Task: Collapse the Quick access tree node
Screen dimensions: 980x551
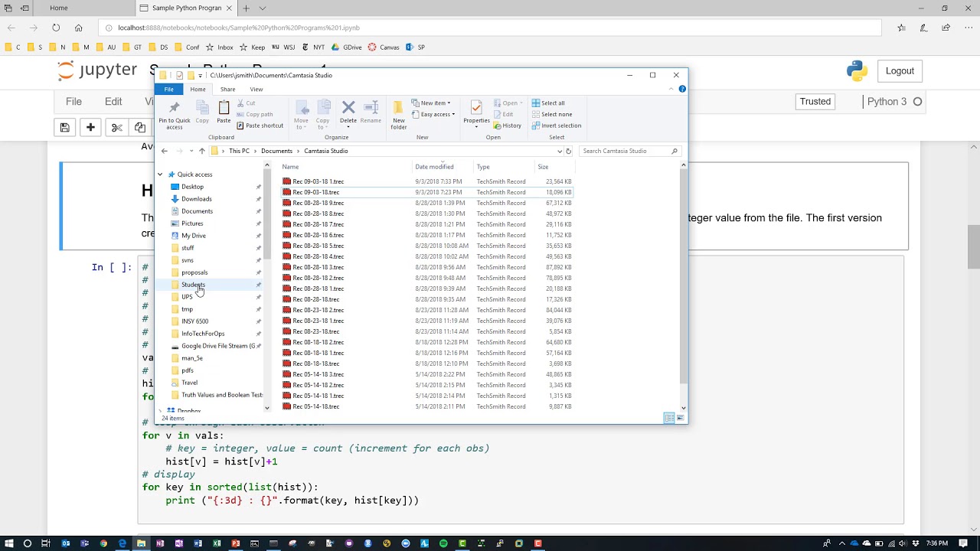Action: [161, 174]
